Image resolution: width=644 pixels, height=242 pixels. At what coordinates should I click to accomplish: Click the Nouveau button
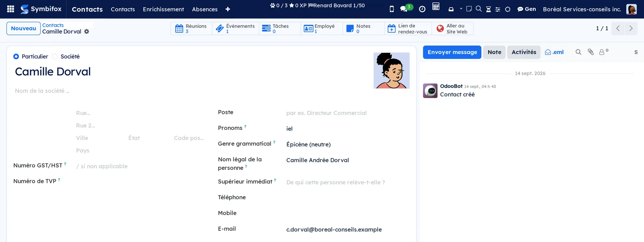(x=23, y=28)
